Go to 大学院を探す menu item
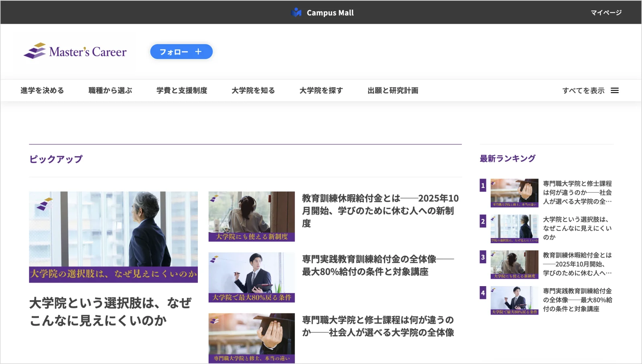This screenshot has height=364, width=642. tap(321, 91)
